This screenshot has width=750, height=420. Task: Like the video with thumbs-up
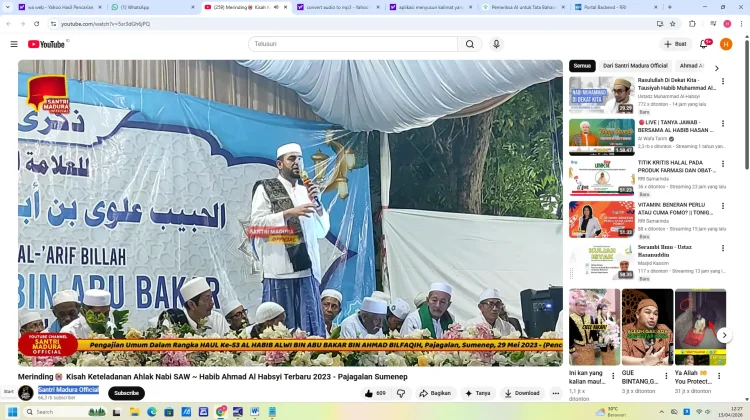pos(375,393)
